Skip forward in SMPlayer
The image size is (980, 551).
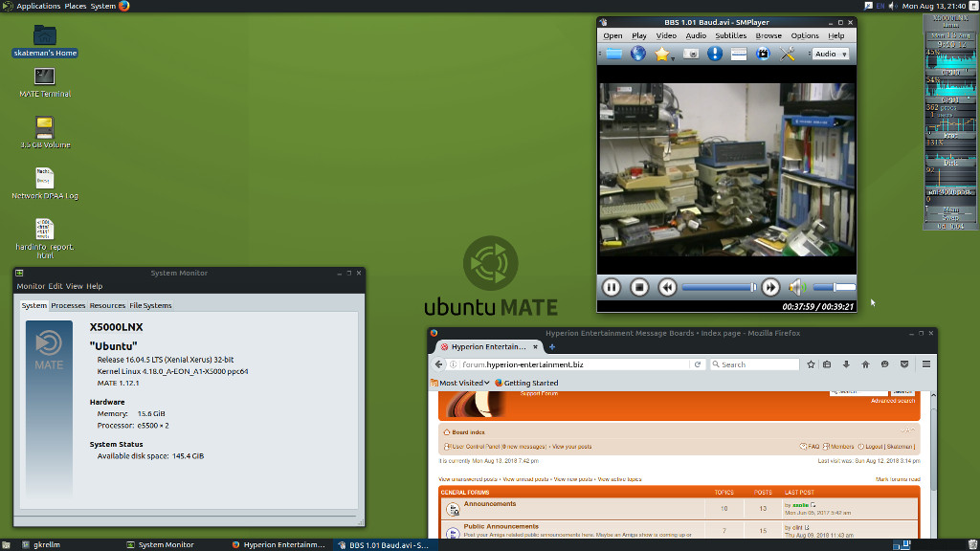click(x=770, y=287)
